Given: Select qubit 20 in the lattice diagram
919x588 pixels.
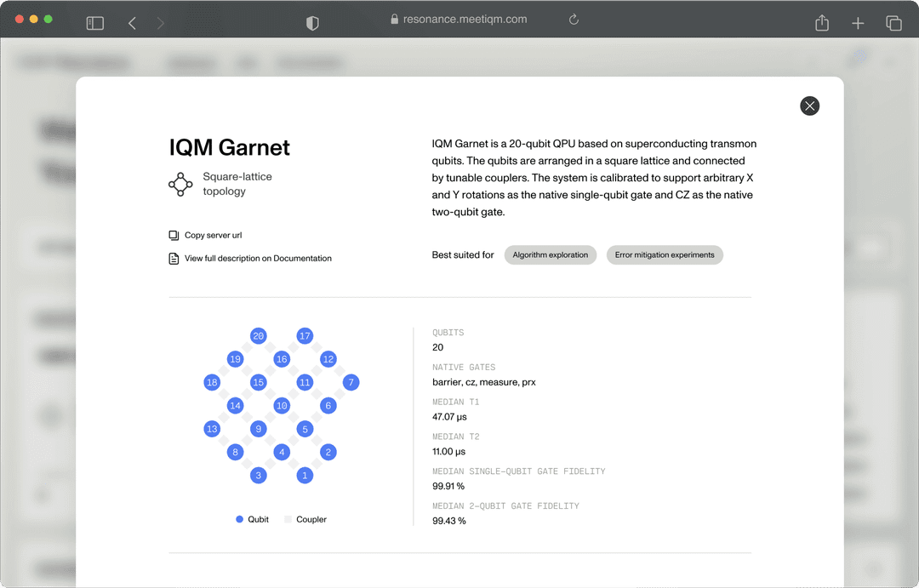Looking at the screenshot, I should pyautogui.click(x=259, y=336).
